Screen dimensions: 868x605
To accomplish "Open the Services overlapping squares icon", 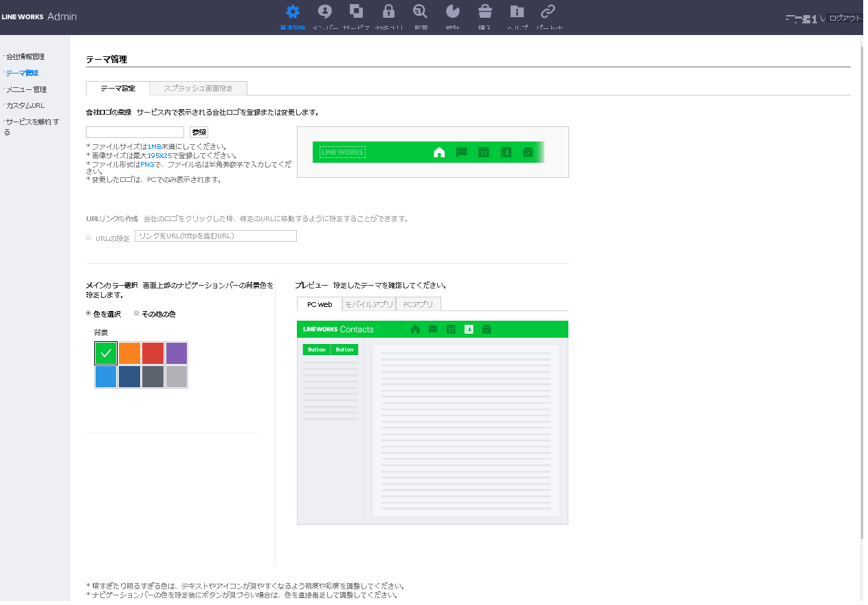I will (x=356, y=12).
